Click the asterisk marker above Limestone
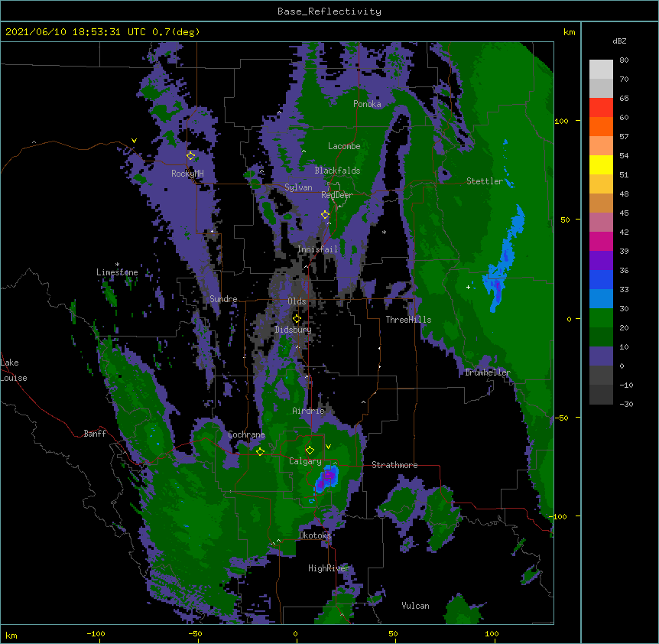The height and width of the screenshot is (644, 659). 117,265
